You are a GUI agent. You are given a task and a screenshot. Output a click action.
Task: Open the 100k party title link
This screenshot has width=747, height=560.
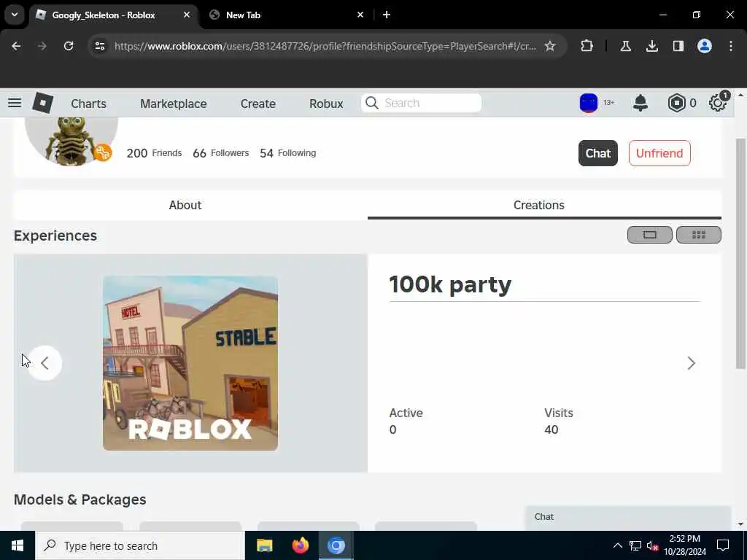click(x=450, y=284)
